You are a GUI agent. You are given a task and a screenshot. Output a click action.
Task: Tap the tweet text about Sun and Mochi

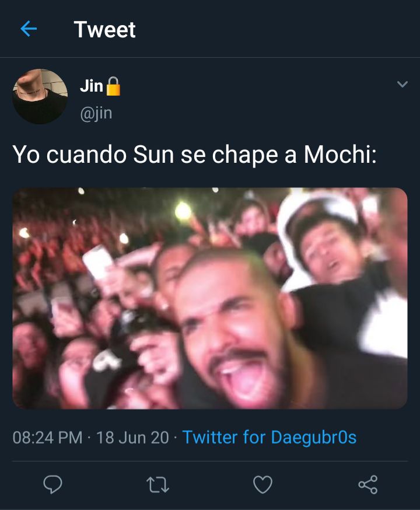(195, 155)
